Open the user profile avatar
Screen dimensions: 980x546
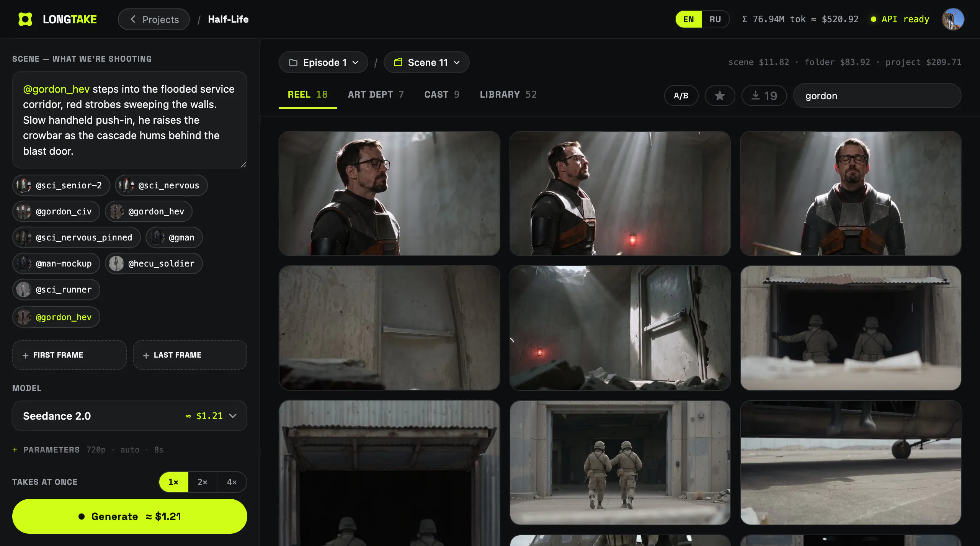[x=953, y=19]
